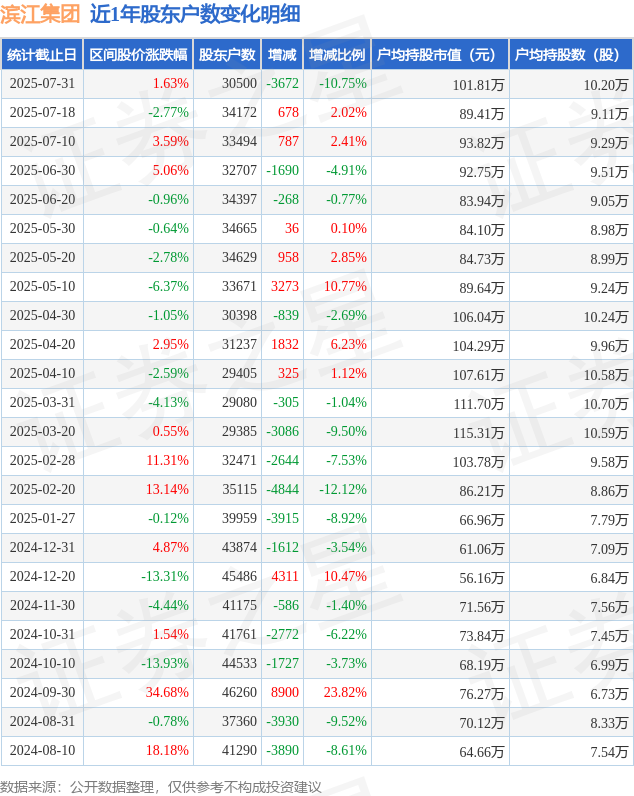Click the 数据来源 footnote text
Screen dimensions: 634x796
(x=160, y=787)
